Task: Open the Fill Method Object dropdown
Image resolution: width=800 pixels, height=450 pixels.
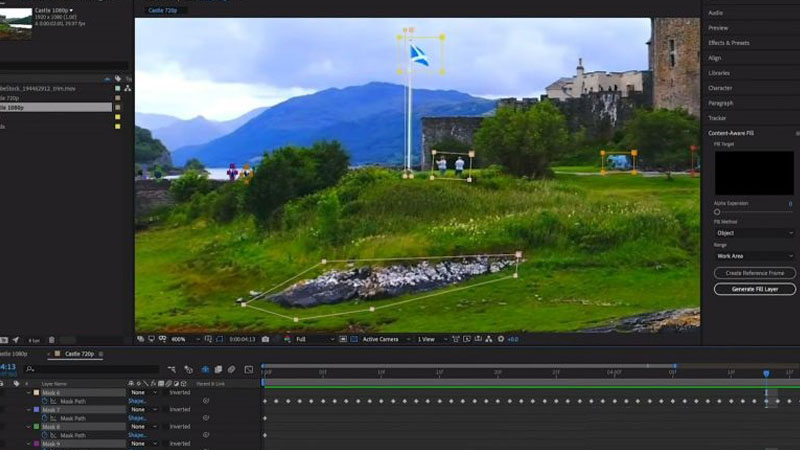Action: tap(754, 233)
